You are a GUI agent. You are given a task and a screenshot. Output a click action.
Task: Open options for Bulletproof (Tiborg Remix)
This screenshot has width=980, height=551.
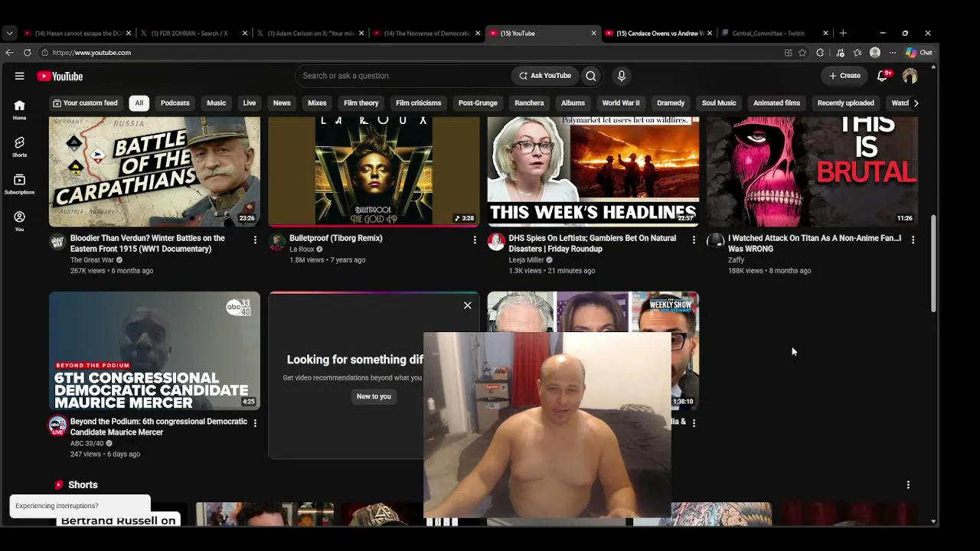pyautogui.click(x=475, y=240)
